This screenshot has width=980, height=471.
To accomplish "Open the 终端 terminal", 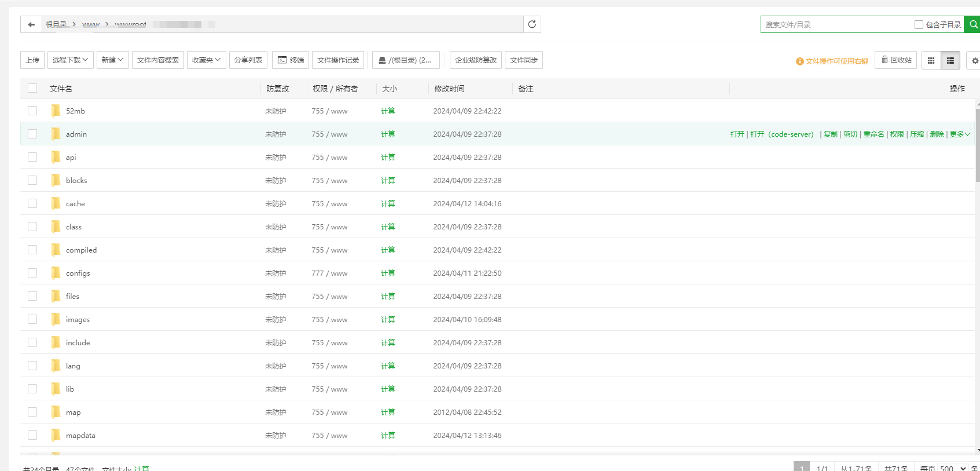I will click(291, 60).
